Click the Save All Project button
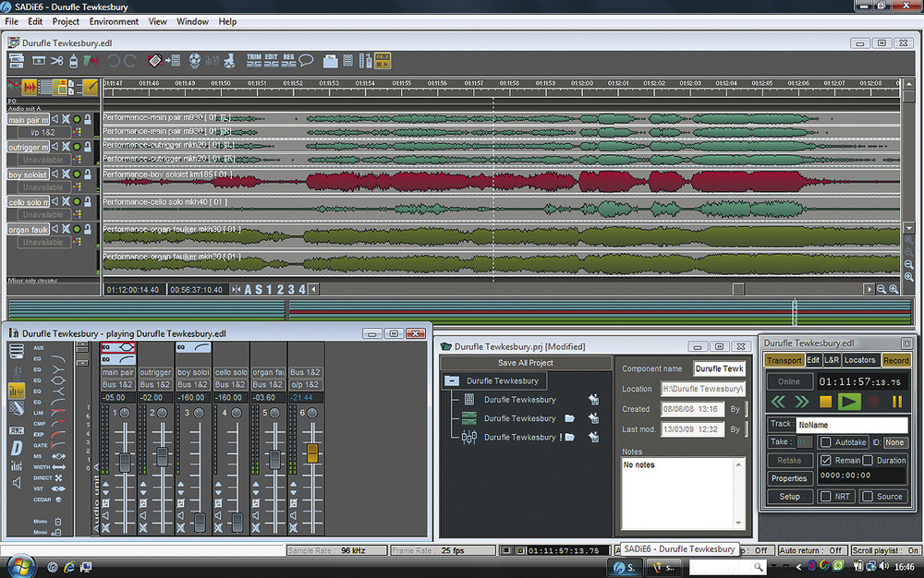 (525, 363)
